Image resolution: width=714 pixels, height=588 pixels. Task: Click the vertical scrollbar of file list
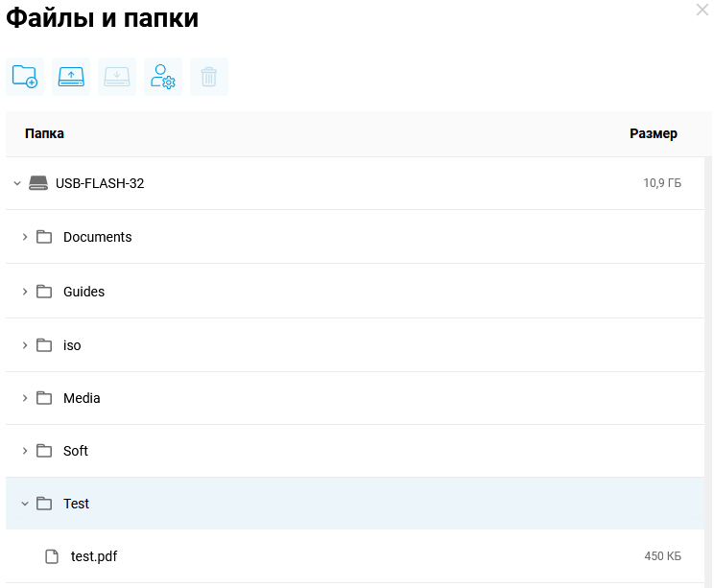pos(708,365)
